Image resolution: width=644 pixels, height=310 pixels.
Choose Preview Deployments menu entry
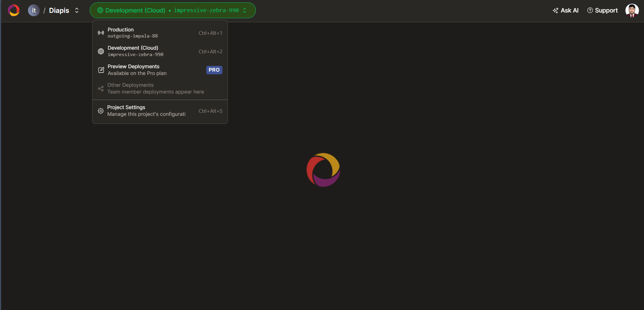click(160, 70)
